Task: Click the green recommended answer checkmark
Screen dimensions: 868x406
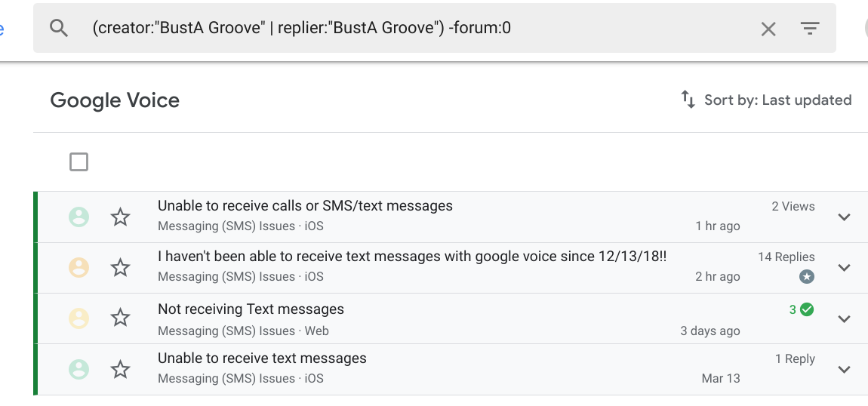Action: click(x=807, y=309)
